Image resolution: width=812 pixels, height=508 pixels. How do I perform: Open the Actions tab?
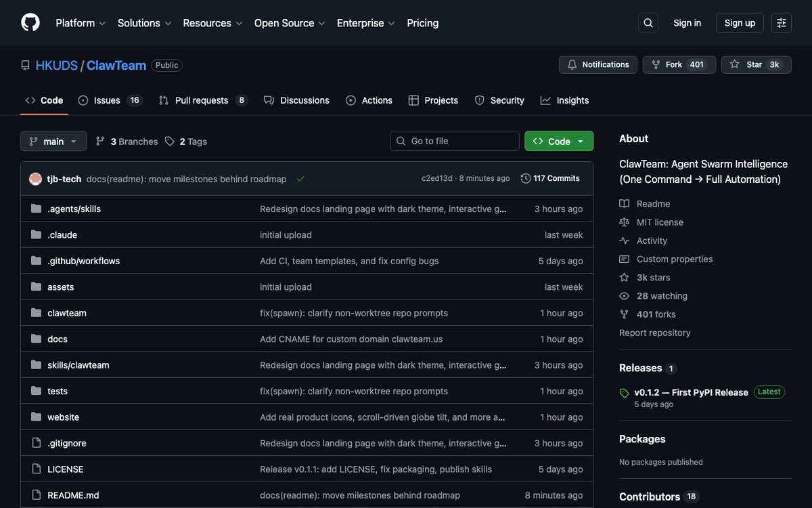click(369, 100)
